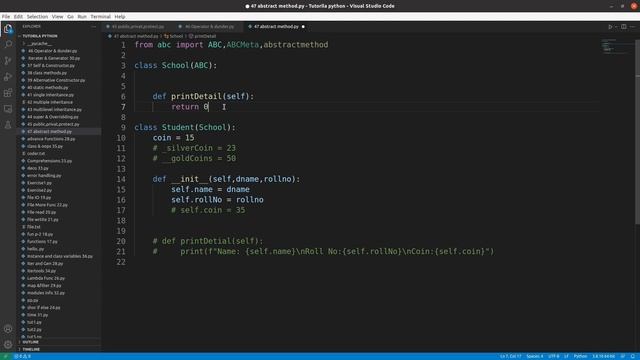This screenshot has width=640, height=360.
Task: Open the Run and Debug view
Action: click(x=8, y=77)
